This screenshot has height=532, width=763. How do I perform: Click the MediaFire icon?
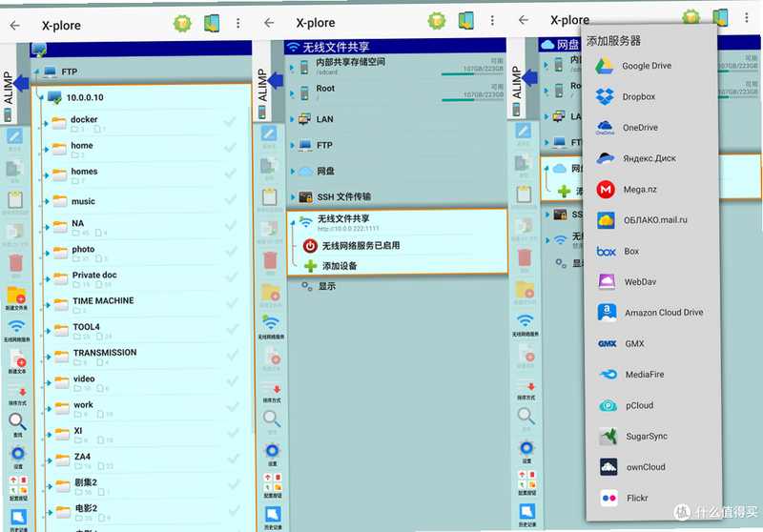(608, 375)
